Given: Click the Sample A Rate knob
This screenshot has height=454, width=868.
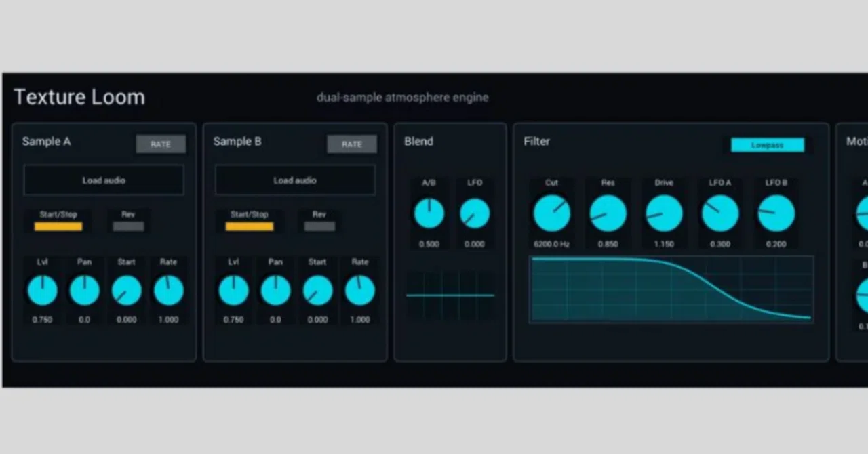Looking at the screenshot, I should [x=169, y=290].
